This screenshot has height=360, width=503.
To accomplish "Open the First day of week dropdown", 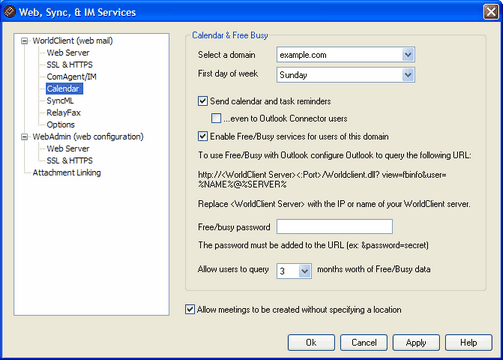I will click(408, 75).
